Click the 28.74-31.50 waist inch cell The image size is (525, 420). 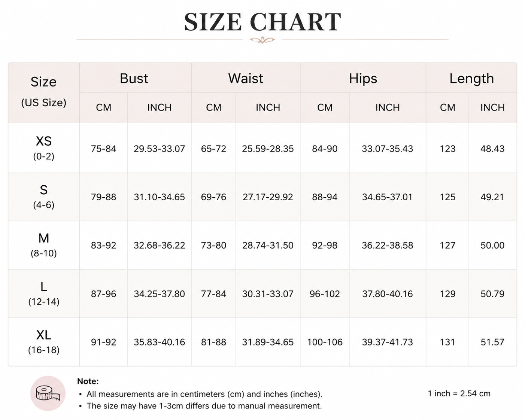(268, 245)
